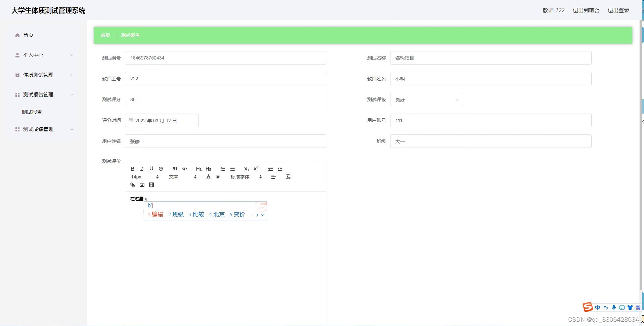
Task: Insert a code block in the editor
Action: click(x=184, y=169)
